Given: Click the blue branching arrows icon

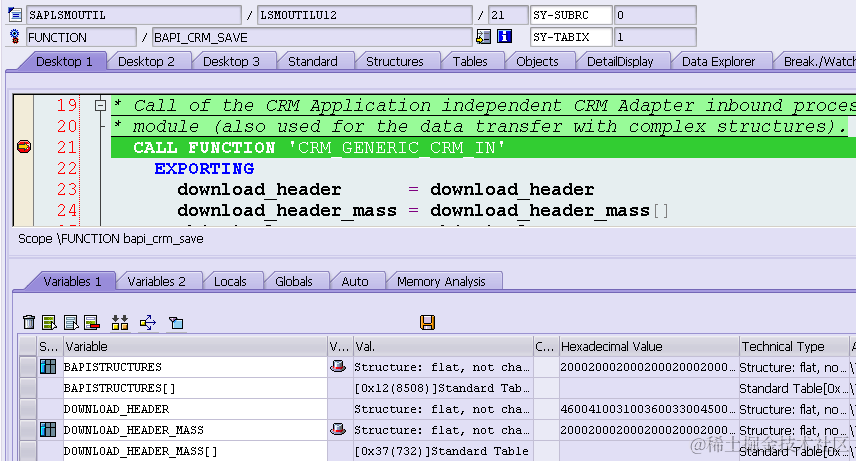Looking at the screenshot, I should click(148, 322).
